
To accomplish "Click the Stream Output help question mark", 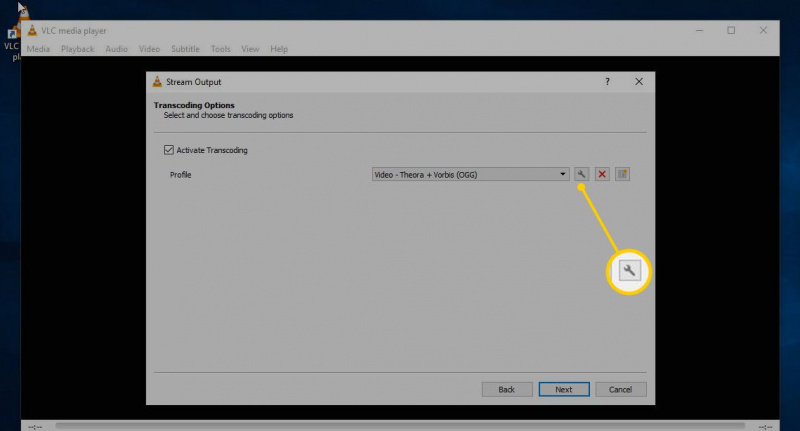I will pyautogui.click(x=607, y=82).
